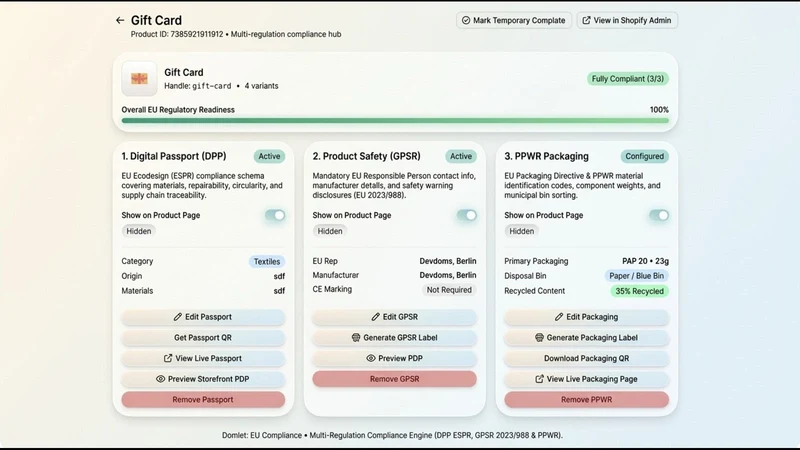The image size is (800, 450).
Task: Click the PAP 20 • 23g primary packaging value
Action: 645,261
